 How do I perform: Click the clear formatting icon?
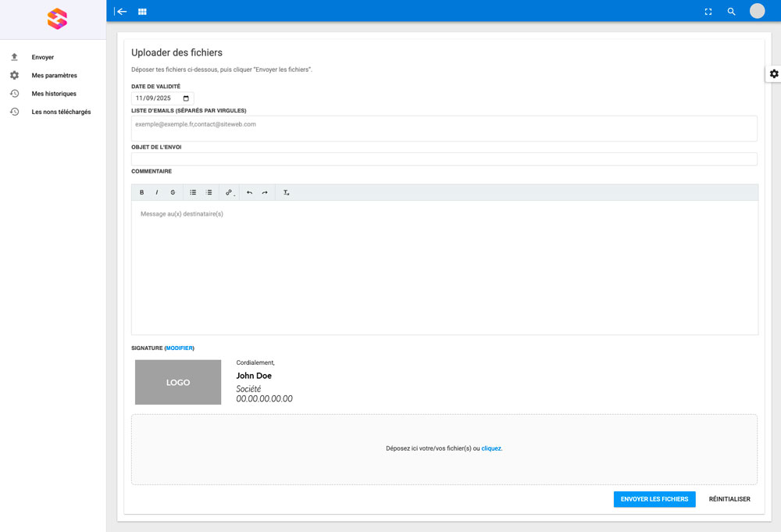pos(287,192)
